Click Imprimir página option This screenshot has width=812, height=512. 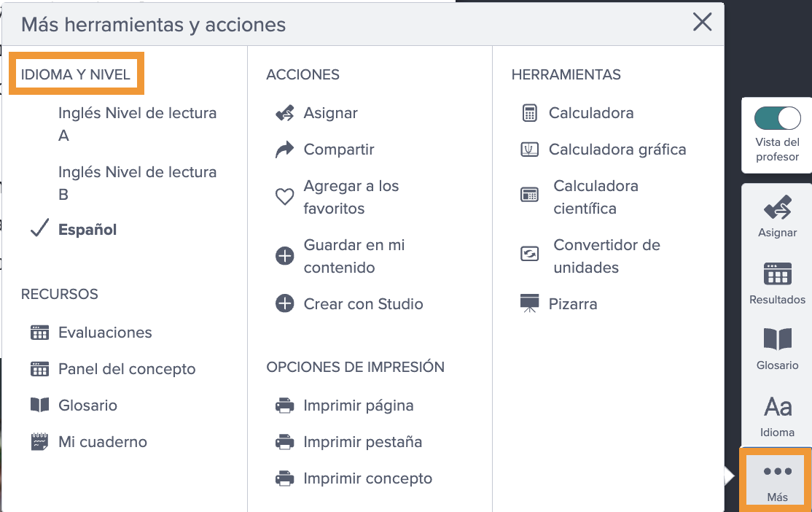359,406
